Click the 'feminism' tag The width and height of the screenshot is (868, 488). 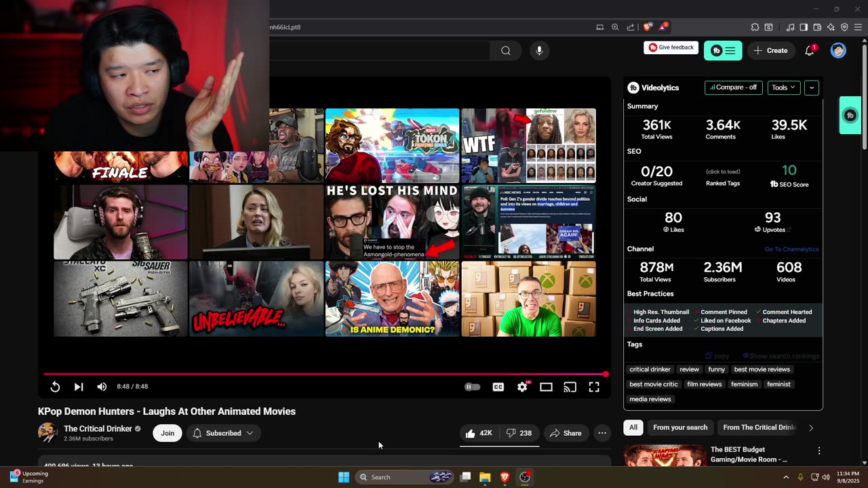tap(744, 384)
